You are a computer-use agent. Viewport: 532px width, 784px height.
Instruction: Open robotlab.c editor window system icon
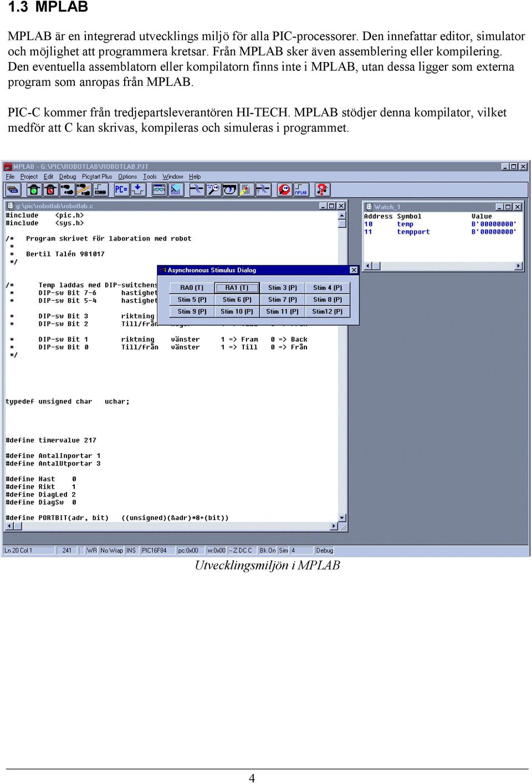[x=10, y=206]
